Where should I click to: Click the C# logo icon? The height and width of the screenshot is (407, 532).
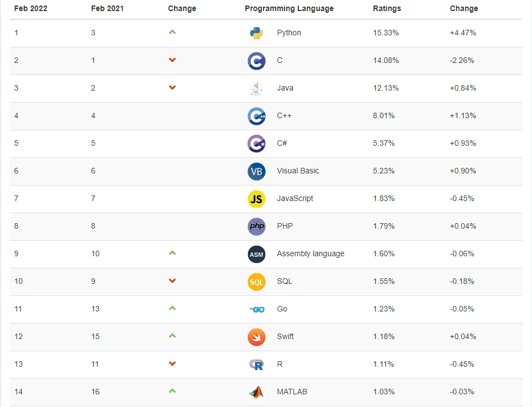(x=256, y=144)
